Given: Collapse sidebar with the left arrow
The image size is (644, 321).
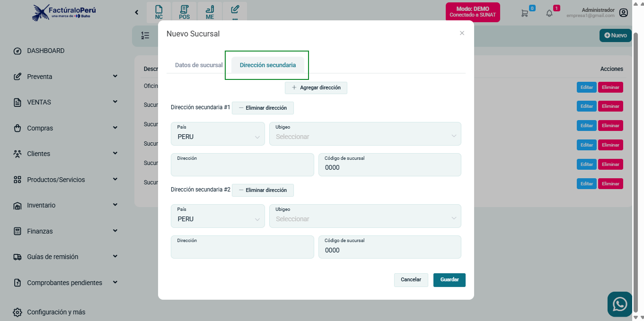Looking at the screenshot, I should click(x=137, y=12).
